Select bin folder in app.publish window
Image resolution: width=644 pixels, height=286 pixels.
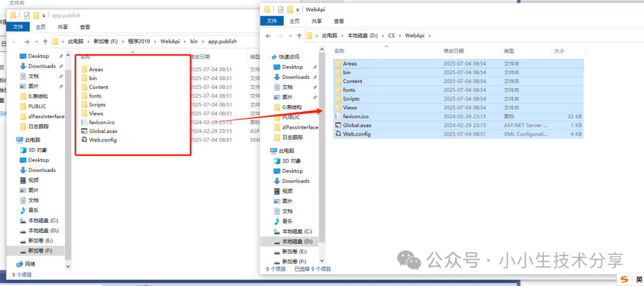[x=89, y=78]
